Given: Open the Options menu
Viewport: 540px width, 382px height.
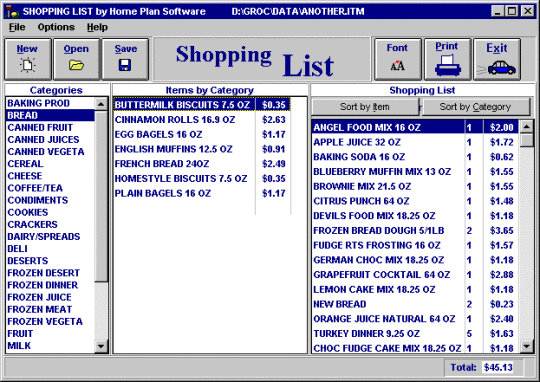Looking at the screenshot, I should 56,27.
